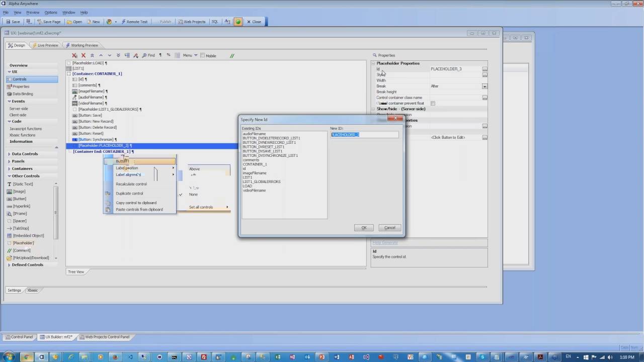This screenshot has width=644, height=362.
Task: Click the Tree View tab button
Action: pos(76,272)
